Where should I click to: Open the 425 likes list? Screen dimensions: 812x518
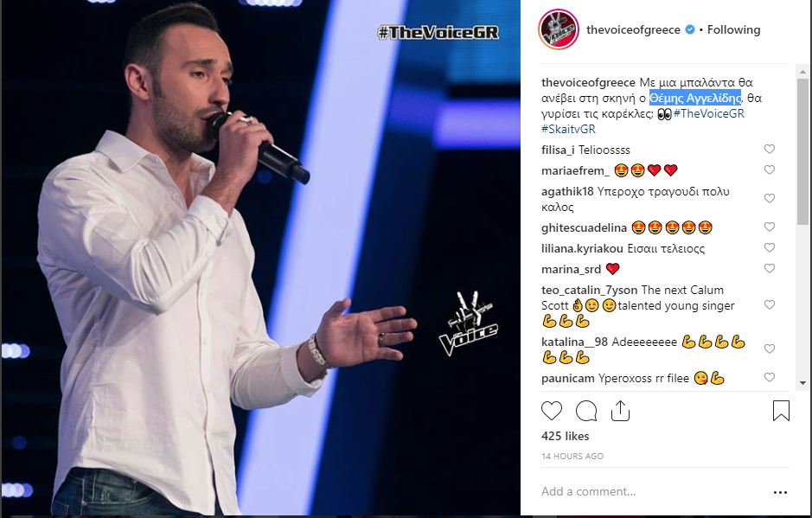[x=565, y=436]
